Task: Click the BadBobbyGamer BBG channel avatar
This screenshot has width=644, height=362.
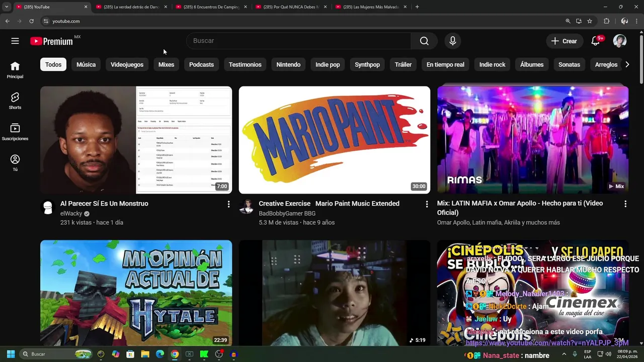Action: (x=246, y=207)
